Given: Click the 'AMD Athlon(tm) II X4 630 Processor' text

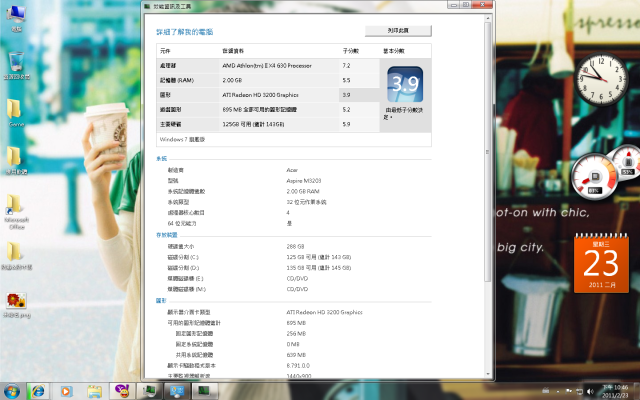Looking at the screenshot, I should 267,65.
